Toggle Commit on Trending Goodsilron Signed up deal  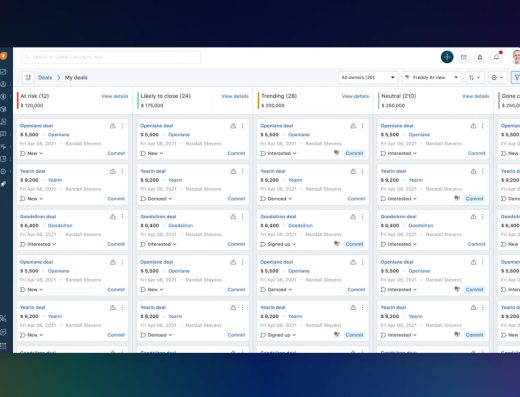(x=354, y=244)
